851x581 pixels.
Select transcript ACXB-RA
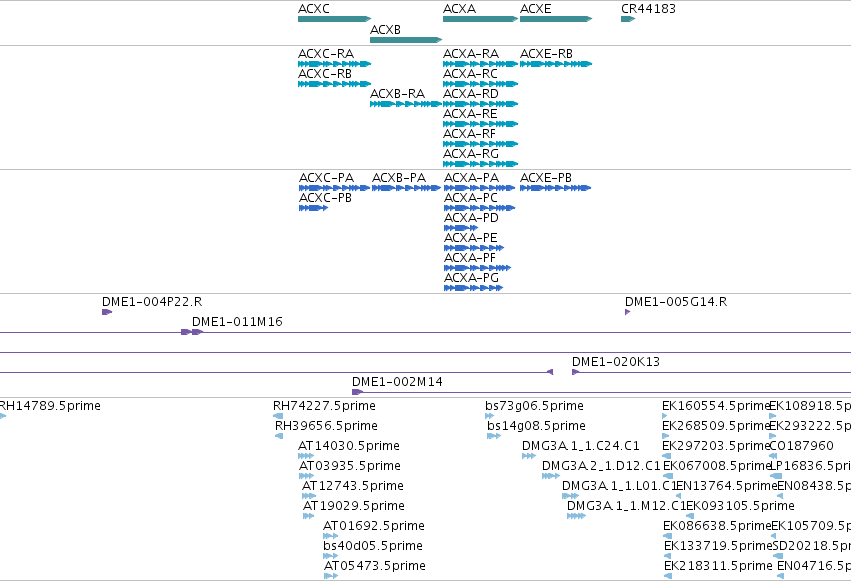point(406,104)
